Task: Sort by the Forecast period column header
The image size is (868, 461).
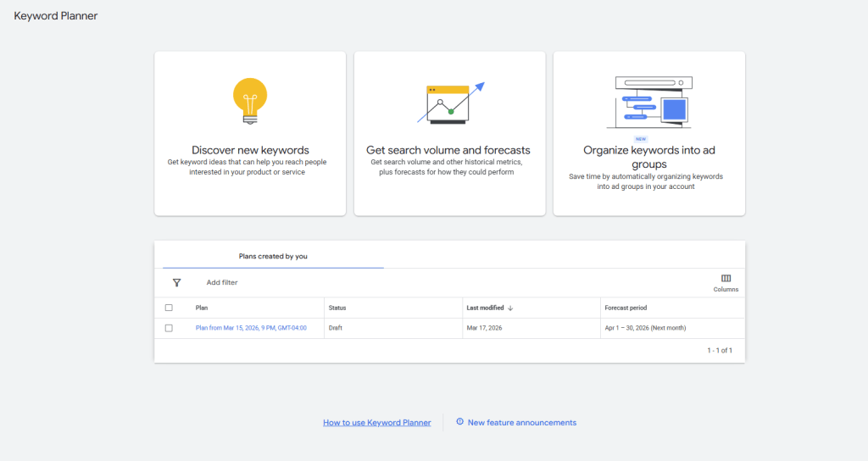Action: 626,308
